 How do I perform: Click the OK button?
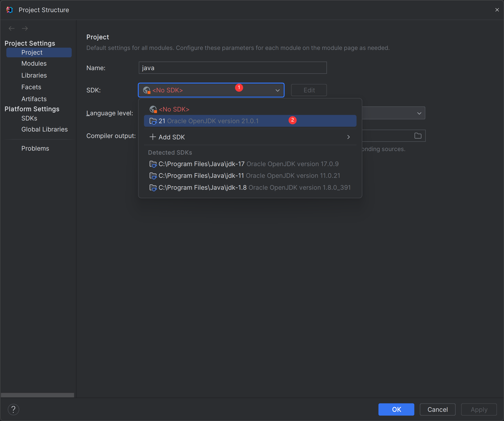tap(396, 409)
